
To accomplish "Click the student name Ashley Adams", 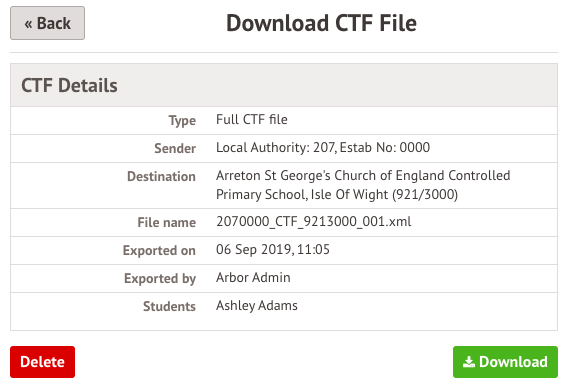I will [257, 305].
